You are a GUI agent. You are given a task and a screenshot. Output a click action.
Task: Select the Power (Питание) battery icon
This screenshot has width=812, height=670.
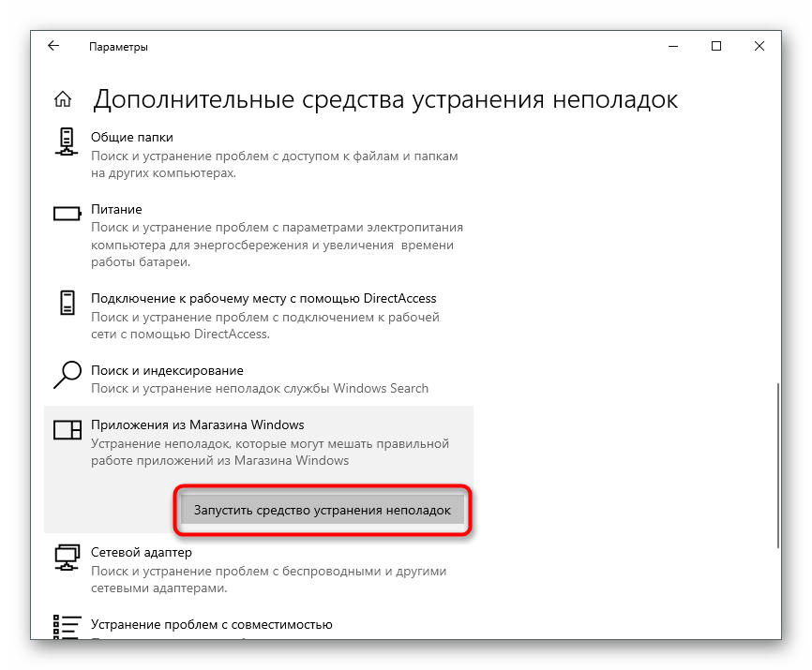click(68, 213)
